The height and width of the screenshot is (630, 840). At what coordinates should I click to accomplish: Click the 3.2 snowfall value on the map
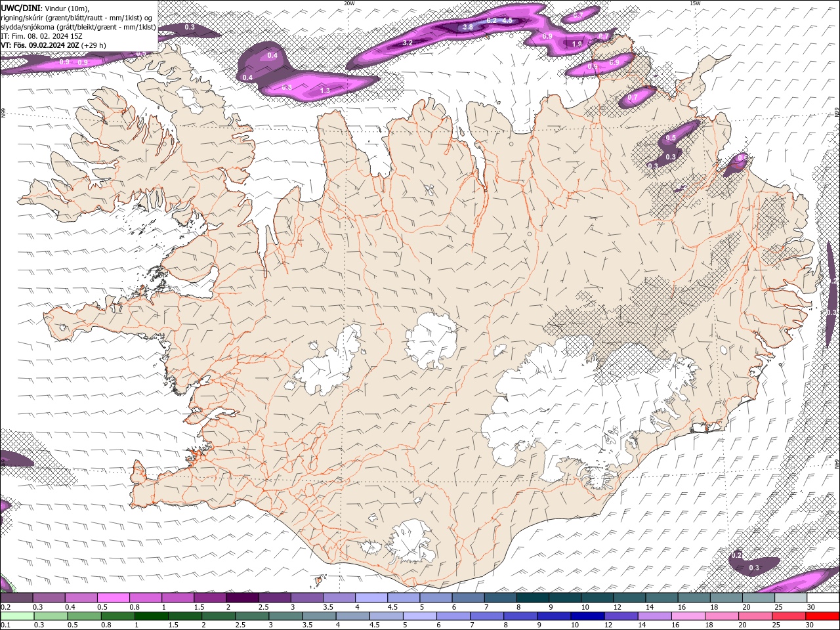(407, 43)
